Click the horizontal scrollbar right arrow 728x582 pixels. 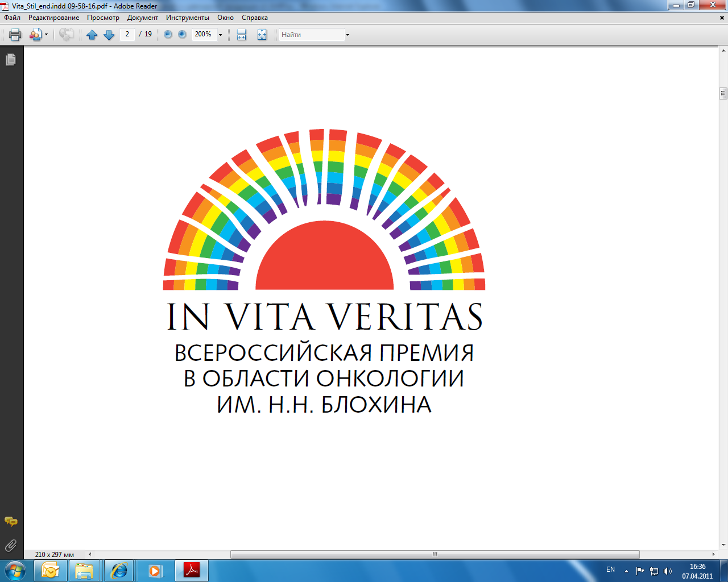[714, 554]
